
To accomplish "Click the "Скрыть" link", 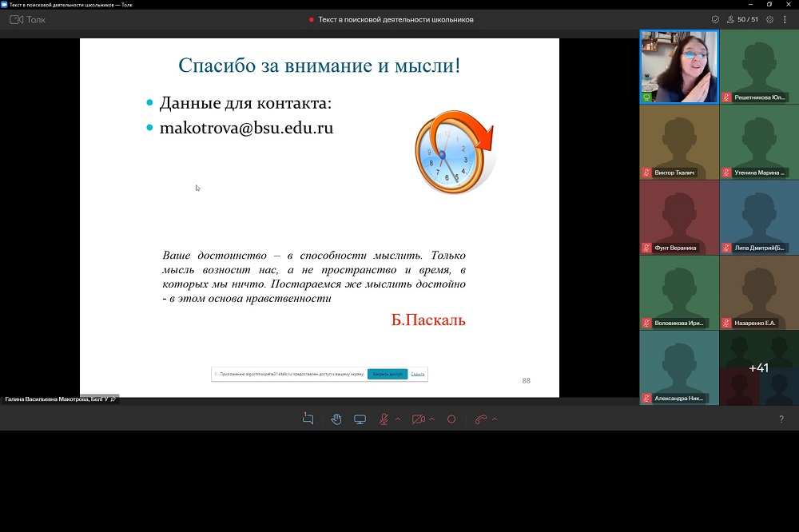I will (x=418, y=374).
